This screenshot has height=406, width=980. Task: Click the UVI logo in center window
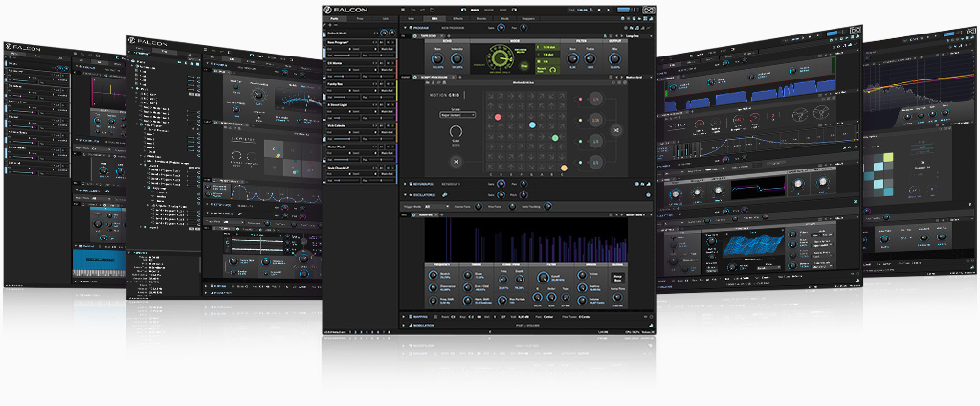[x=649, y=10]
